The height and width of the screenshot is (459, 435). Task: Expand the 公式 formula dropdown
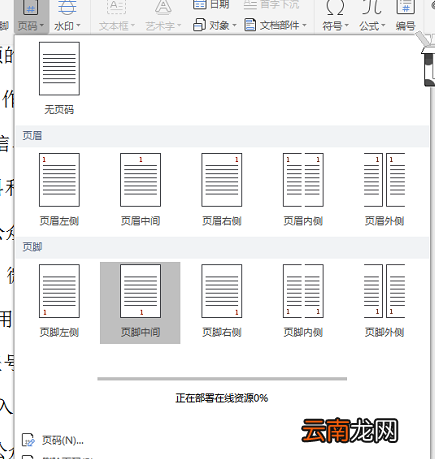point(372,26)
